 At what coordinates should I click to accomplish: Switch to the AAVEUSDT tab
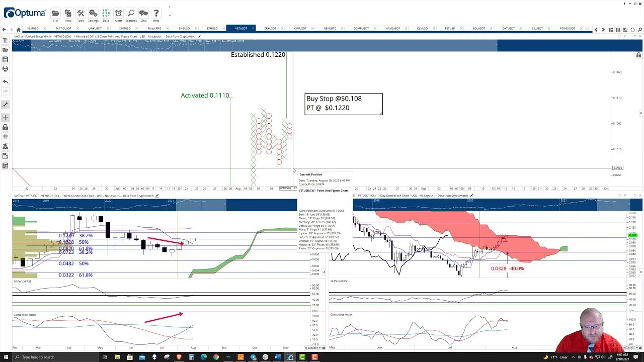point(393,28)
